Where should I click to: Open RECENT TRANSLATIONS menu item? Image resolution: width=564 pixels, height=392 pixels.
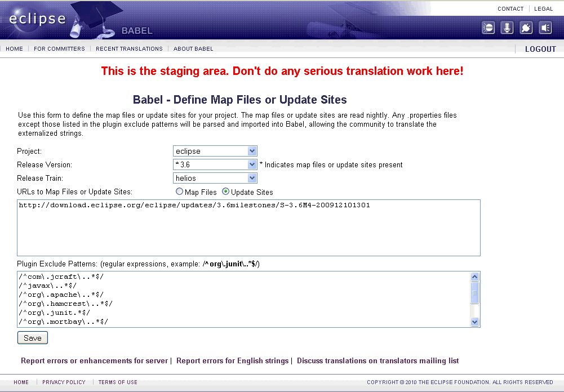tap(129, 48)
